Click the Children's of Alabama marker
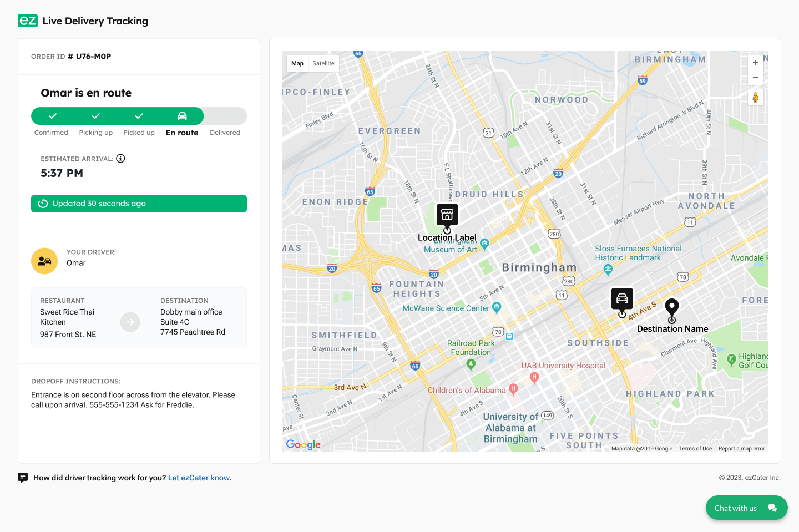This screenshot has width=799, height=532. coord(513,389)
